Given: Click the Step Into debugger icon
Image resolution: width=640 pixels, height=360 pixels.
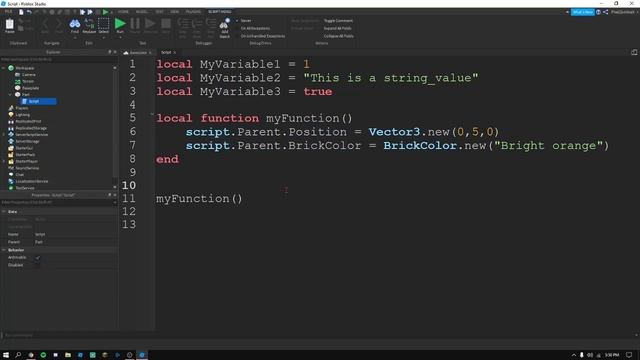Looking at the screenshot, I should 183,24.
